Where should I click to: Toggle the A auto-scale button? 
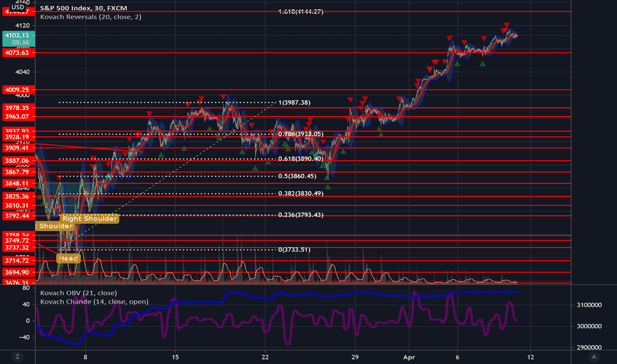coord(594,357)
